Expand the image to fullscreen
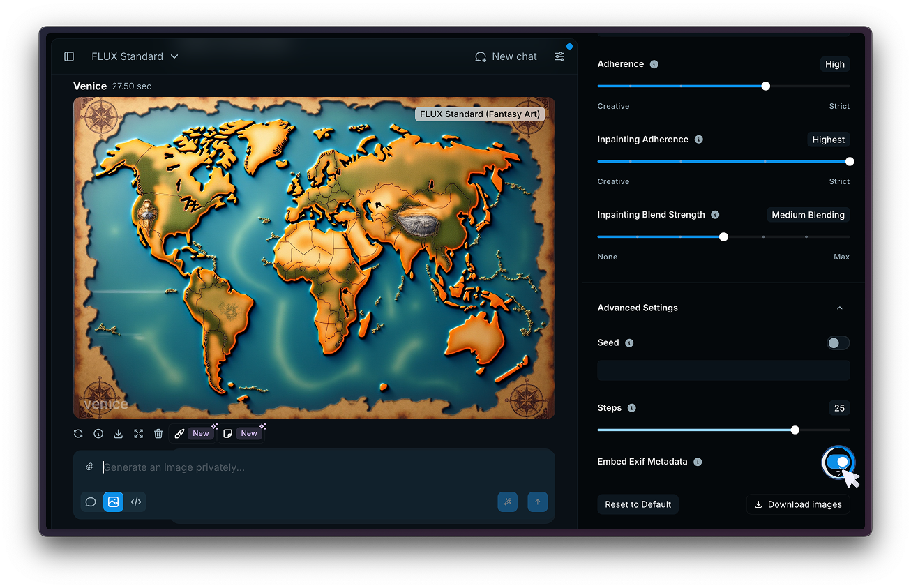This screenshot has width=911, height=588. pyautogui.click(x=139, y=434)
